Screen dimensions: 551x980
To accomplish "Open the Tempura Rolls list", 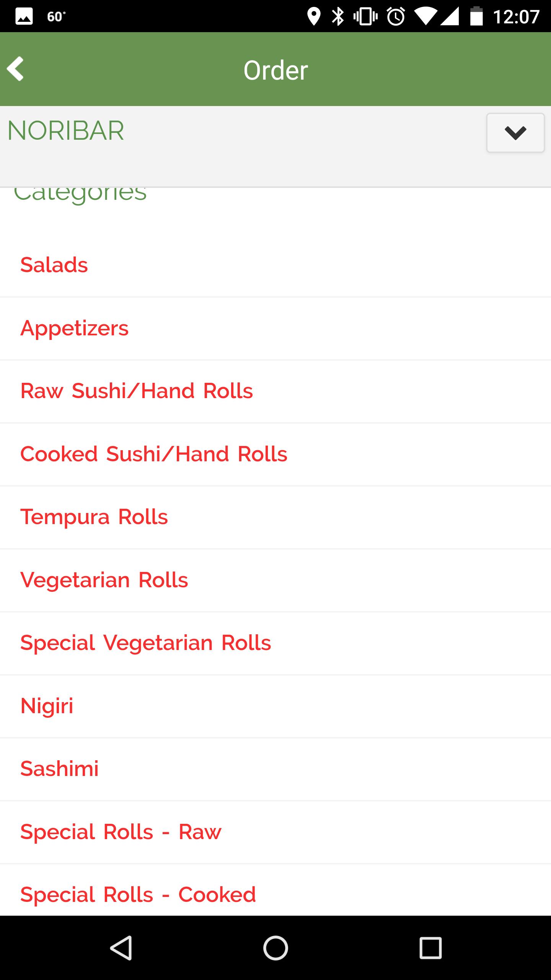I will (94, 517).
